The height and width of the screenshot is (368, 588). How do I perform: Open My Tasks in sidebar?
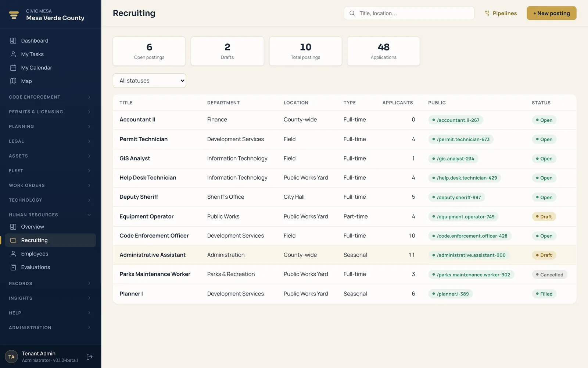tap(50, 54)
